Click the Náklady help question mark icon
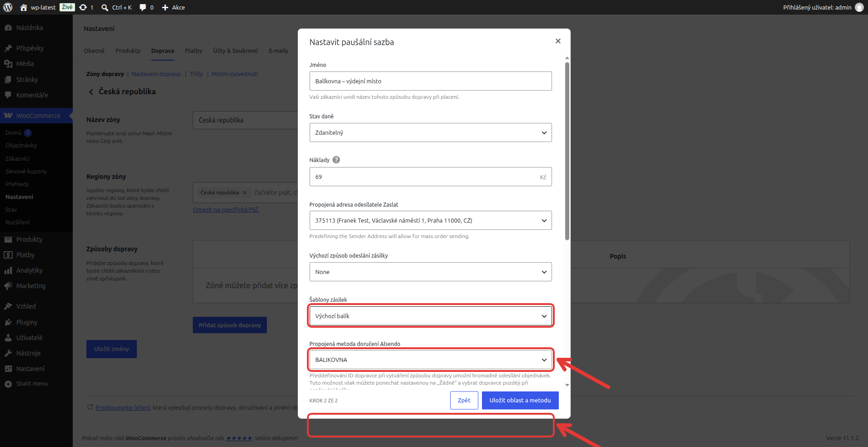Image resolution: width=868 pixels, height=447 pixels. [x=336, y=160]
